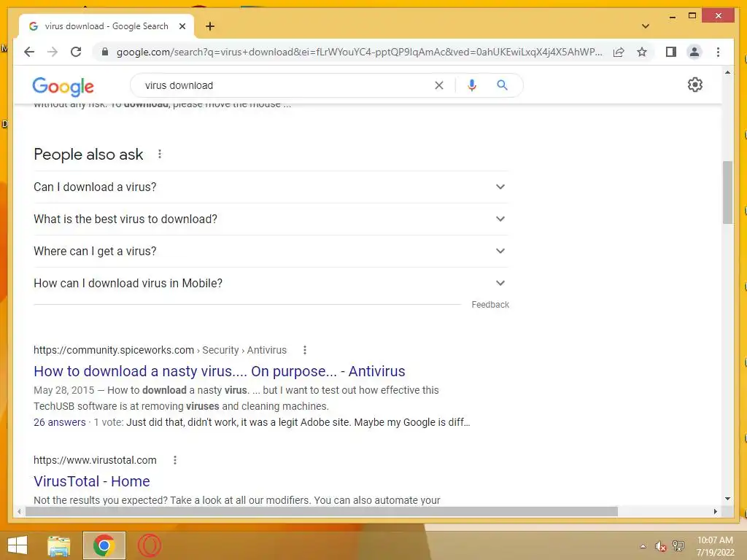
Task: Open Google quick settings gear
Action: point(694,85)
